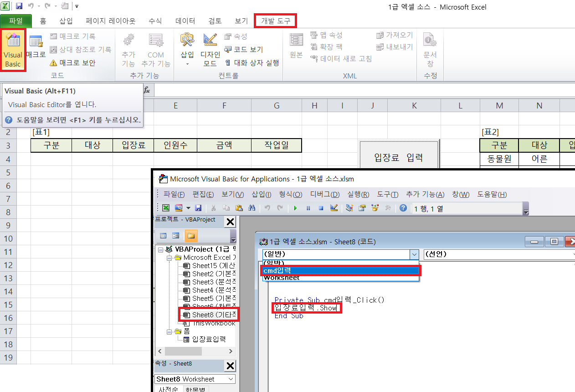Collapse 폼 folder node
Viewport: 575px width, 392px height.
pos(169,331)
